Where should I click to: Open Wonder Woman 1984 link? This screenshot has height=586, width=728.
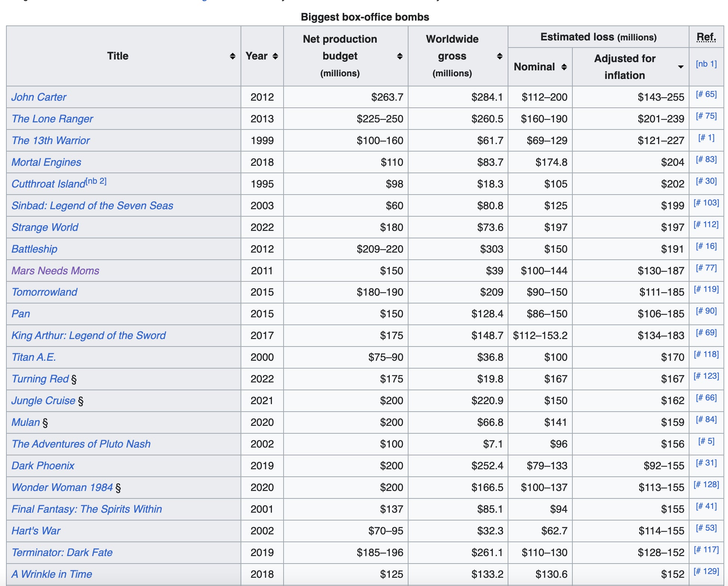pos(62,488)
